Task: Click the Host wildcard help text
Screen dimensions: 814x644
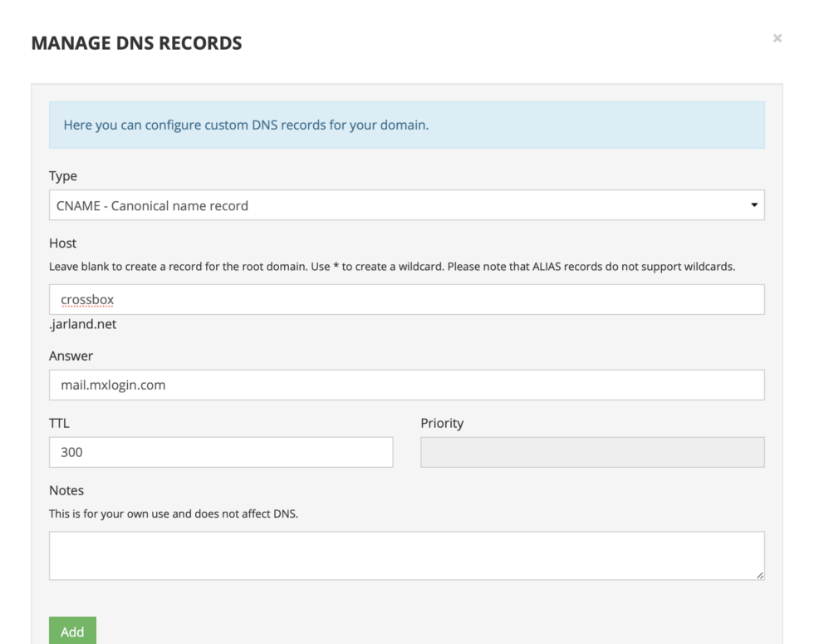Action: (x=392, y=267)
